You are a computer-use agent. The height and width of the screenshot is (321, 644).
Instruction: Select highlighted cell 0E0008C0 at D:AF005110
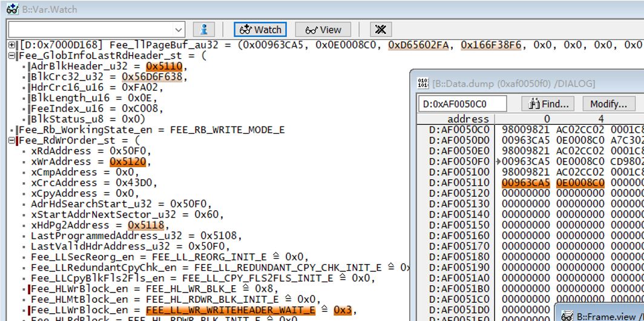tap(580, 182)
